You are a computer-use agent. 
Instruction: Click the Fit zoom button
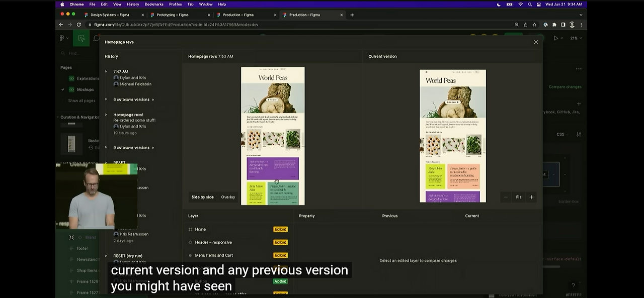518,197
